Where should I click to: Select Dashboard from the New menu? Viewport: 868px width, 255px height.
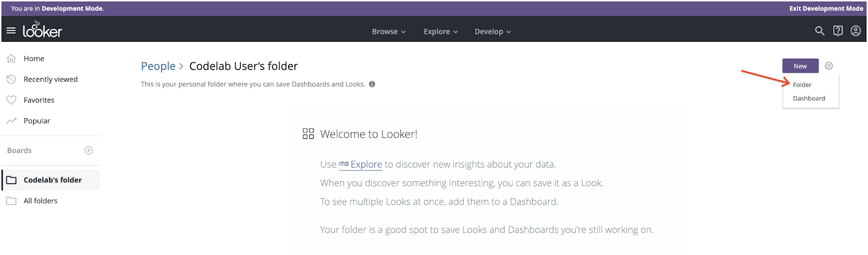[x=809, y=98]
